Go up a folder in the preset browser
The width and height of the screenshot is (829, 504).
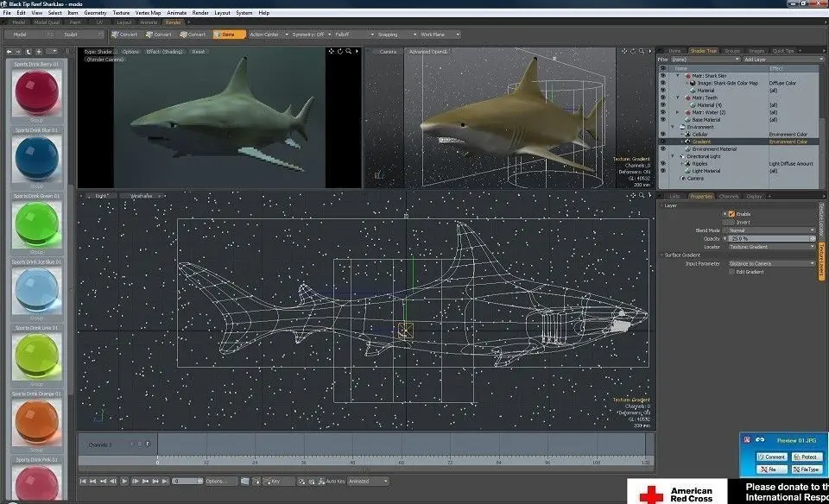28,52
